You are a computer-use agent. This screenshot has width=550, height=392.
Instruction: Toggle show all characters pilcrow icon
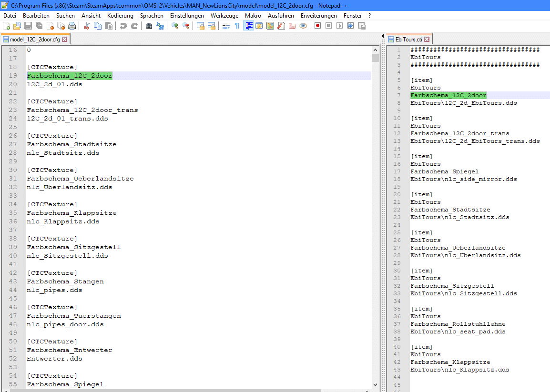(x=237, y=26)
